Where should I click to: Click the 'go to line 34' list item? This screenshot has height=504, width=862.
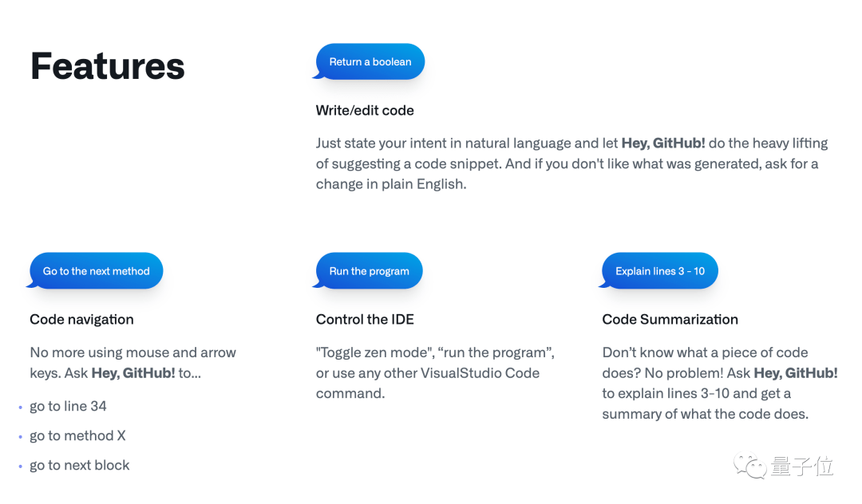(68, 406)
